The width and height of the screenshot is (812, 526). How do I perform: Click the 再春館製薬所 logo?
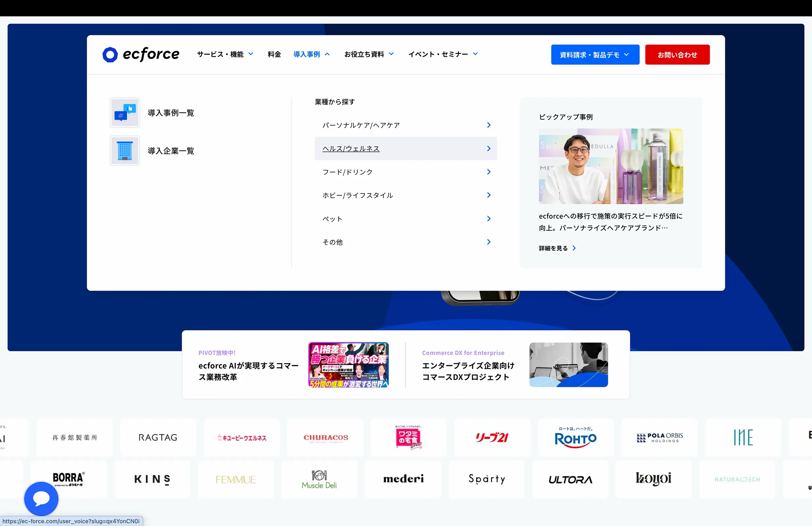coord(75,438)
